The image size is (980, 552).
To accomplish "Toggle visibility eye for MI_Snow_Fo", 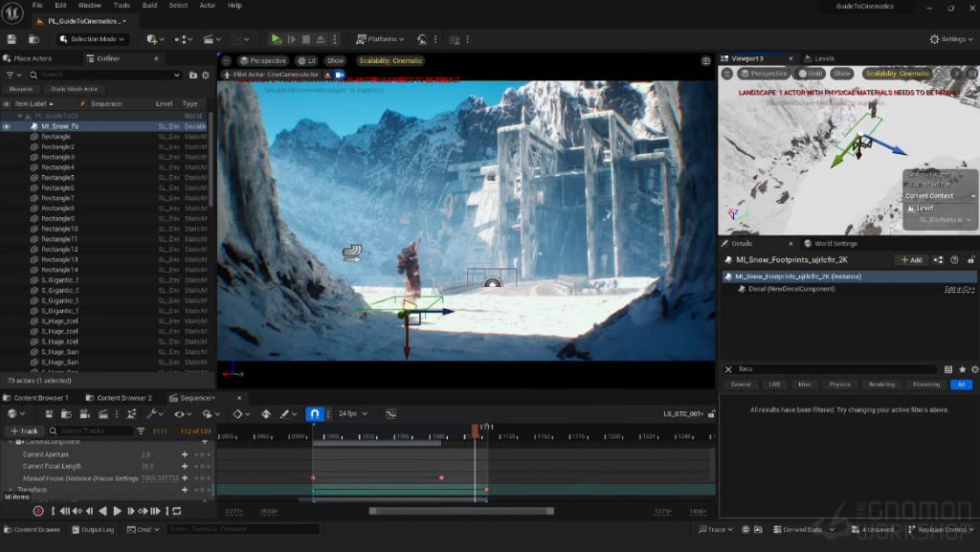I will [7, 126].
